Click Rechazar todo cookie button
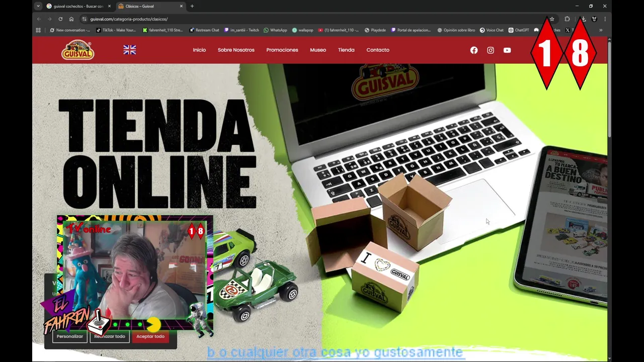Viewport: 644px width, 362px height. point(110,336)
